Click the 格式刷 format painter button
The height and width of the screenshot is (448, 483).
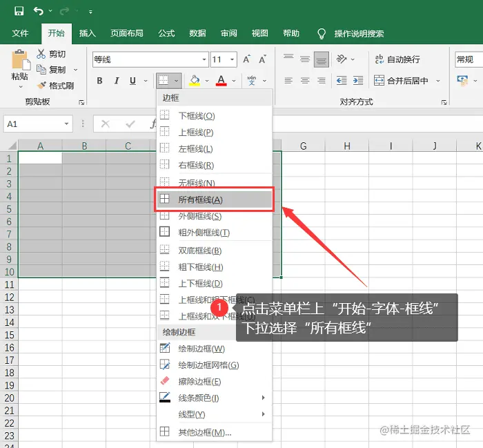[x=55, y=86]
